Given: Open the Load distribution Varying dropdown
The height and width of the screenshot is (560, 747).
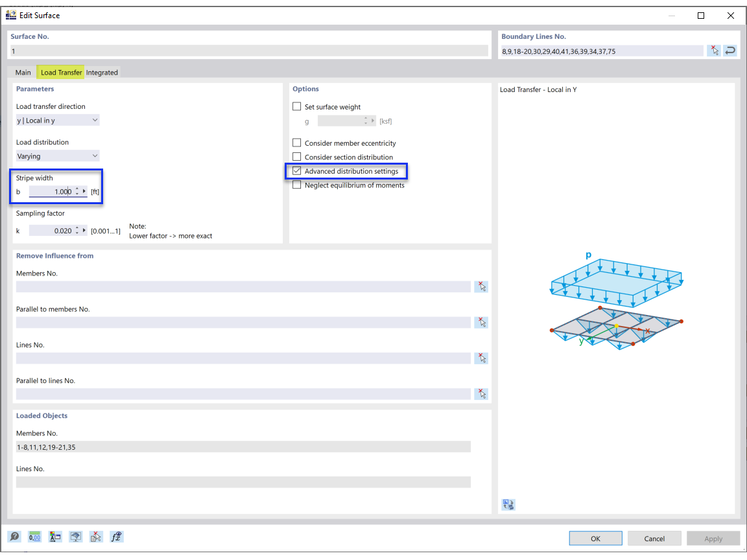Looking at the screenshot, I should coord(58,156).
